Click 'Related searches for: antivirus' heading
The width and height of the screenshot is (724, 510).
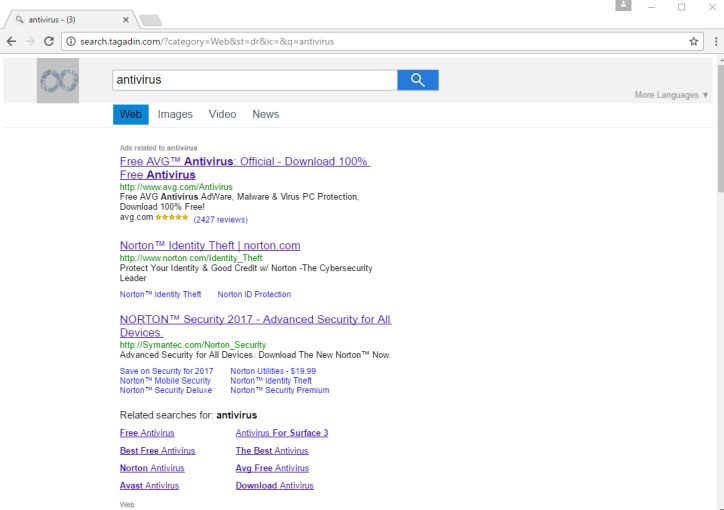click(x=188, y=415)
